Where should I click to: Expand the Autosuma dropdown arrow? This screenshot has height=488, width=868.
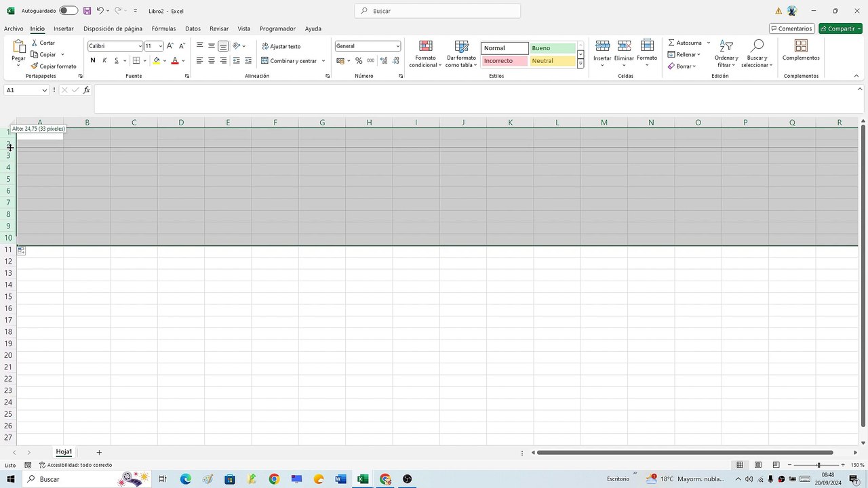pos(709,43)
